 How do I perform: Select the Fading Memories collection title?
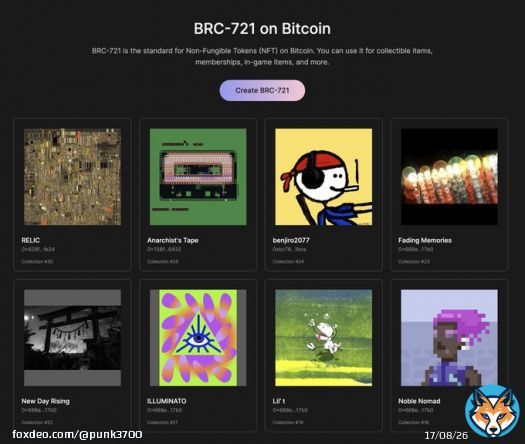click(425, 240)
